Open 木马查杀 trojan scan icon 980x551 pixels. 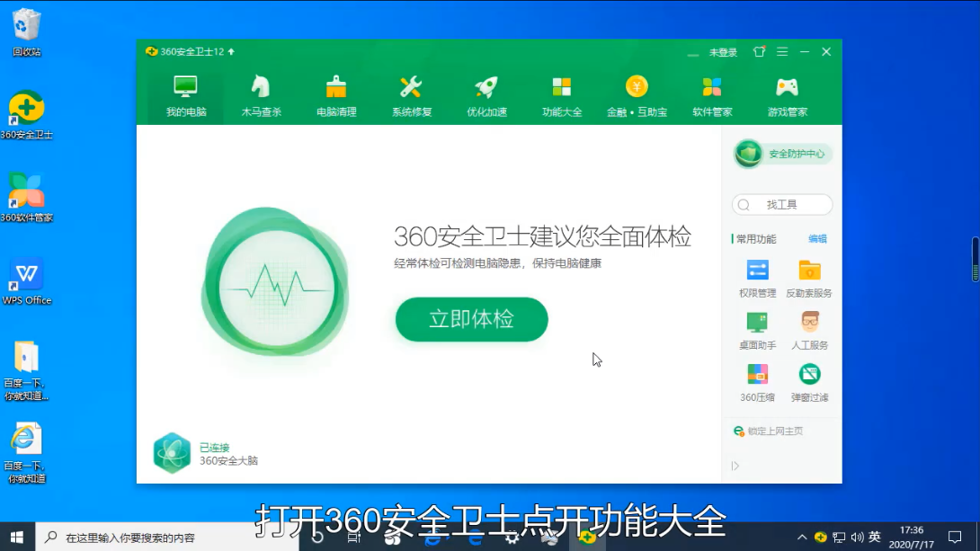[x=261, y=88]
